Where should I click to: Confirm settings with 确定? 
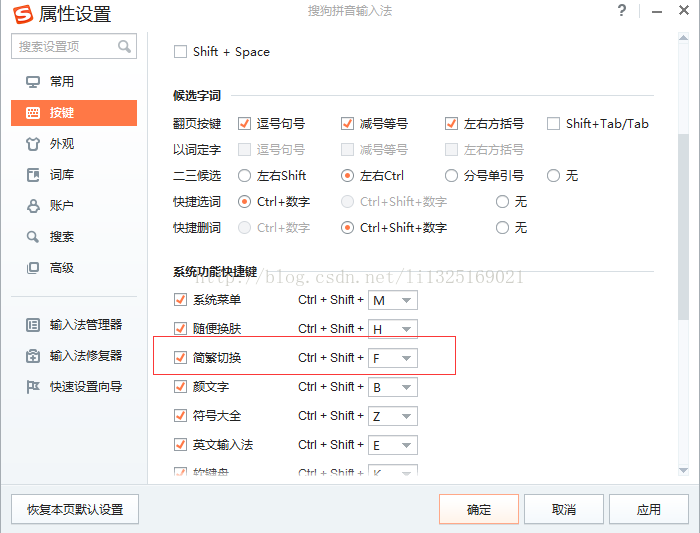pyautogui.click(x=479, y=509)
